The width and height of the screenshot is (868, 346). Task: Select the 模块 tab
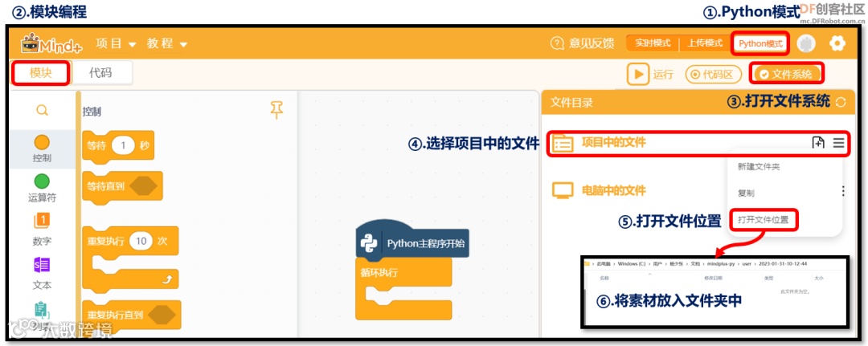(41, 72)
